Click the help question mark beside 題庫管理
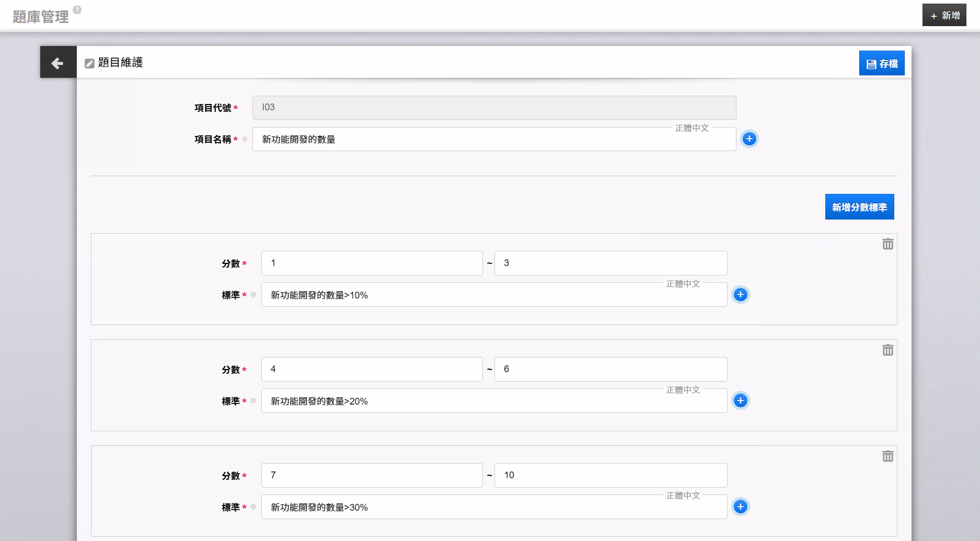The height and width of the screenshot is (541, 980). (77, 9)
